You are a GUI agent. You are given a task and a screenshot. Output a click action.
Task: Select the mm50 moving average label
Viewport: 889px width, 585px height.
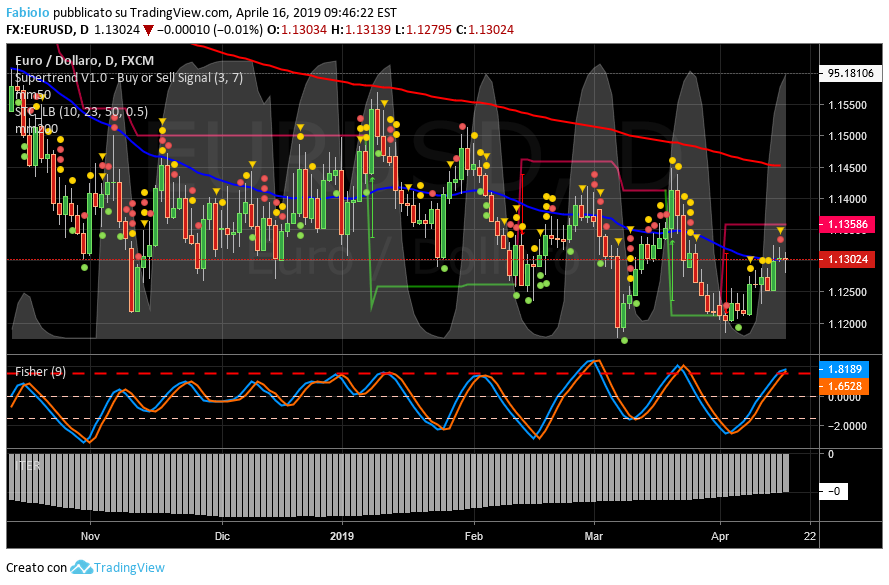(32, 94)
